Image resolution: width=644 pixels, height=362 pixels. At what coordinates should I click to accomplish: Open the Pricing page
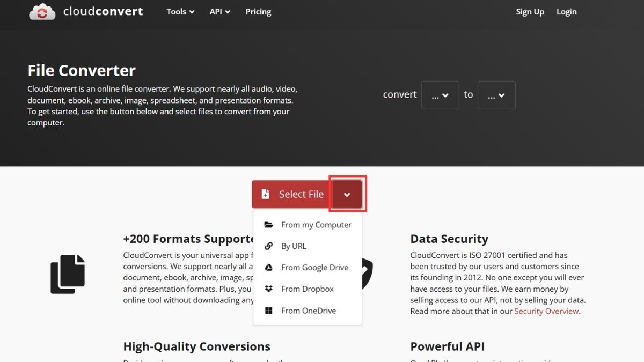click(x=258, y=11)
